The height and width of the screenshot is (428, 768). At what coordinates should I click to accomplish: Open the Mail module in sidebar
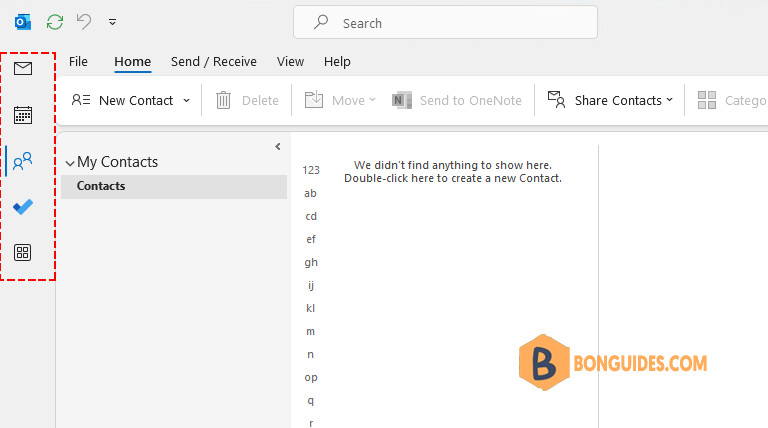[x=23, y=69]
